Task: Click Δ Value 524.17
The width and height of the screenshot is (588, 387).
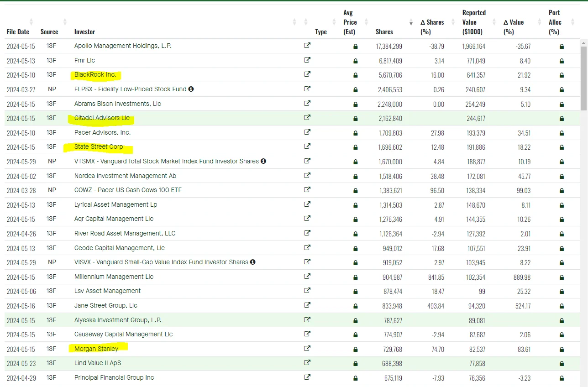Action: coord(523,306)
